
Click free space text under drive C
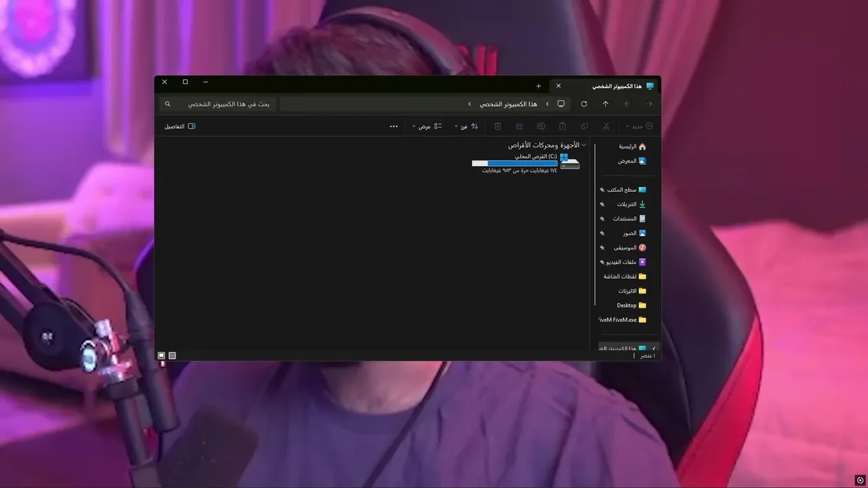[519, 170]
